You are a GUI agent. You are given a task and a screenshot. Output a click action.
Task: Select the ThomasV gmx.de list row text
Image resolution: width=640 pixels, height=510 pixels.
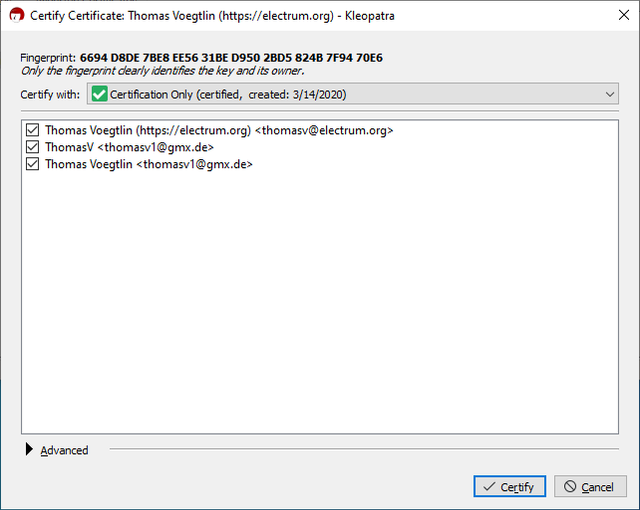129,147
